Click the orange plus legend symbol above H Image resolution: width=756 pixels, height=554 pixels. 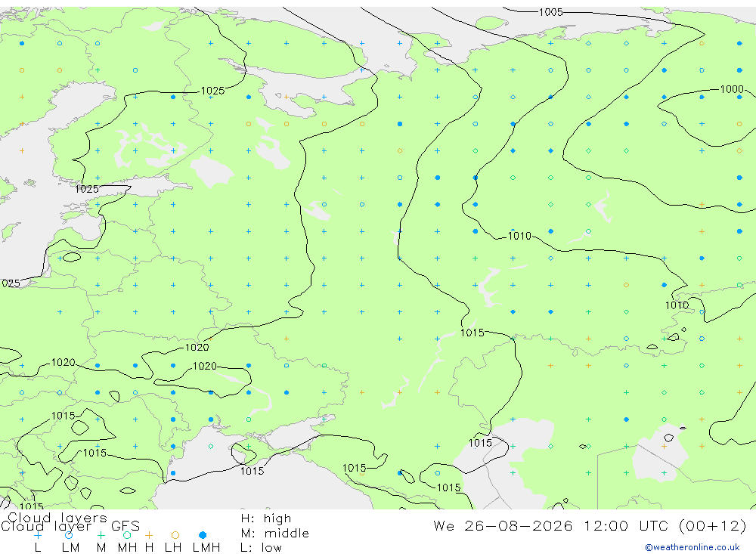click(149, 535)
